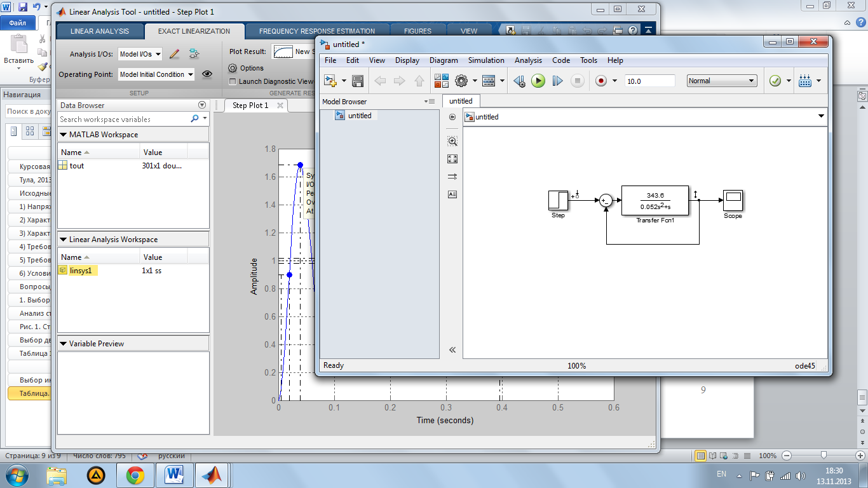The image size is (868, 488).
Task: Open Analysis I/Os Model I/Os dropdown
Action: [x=140, y=54]
